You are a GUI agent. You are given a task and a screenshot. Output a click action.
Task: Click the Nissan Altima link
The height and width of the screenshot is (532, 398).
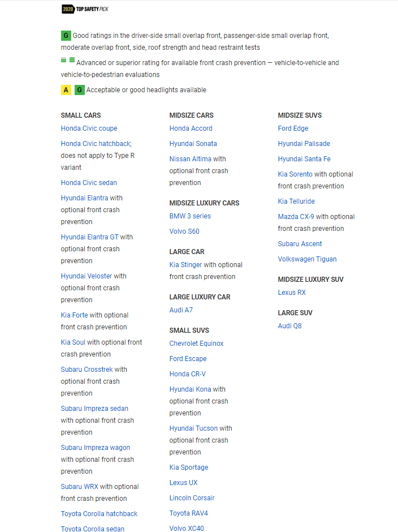coord(190,159)
